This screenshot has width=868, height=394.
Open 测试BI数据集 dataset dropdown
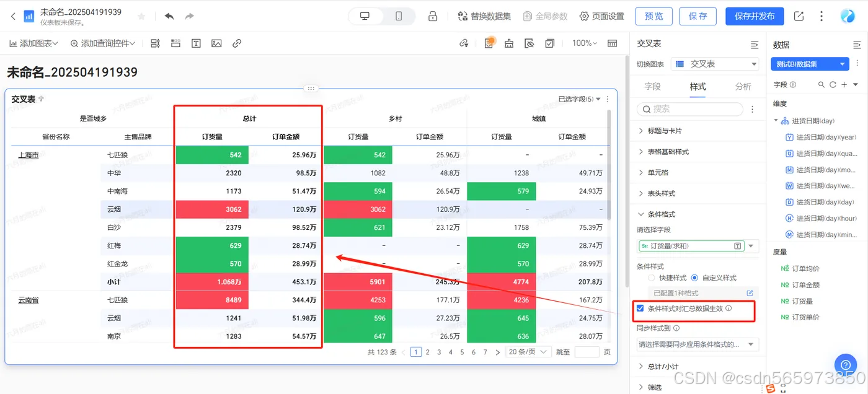click(810, 64)
